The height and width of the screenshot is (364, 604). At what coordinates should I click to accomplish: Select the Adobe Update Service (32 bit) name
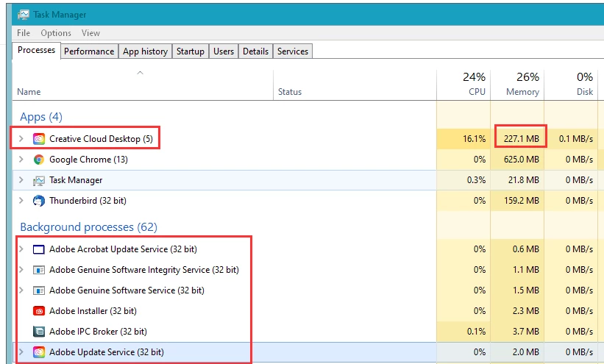pyautogui.click(x=107, y=352)
